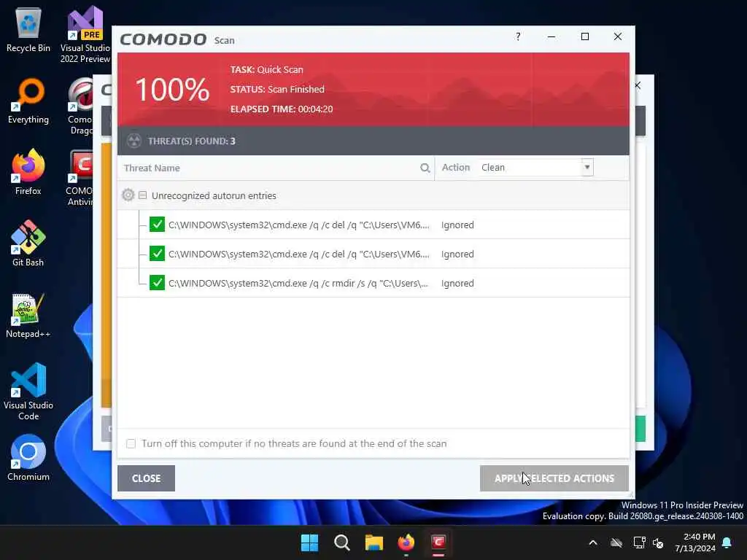Enable turn off computer if no threats found
The image size is (747, 560).
pyautogui.click(x=131, y=444)
